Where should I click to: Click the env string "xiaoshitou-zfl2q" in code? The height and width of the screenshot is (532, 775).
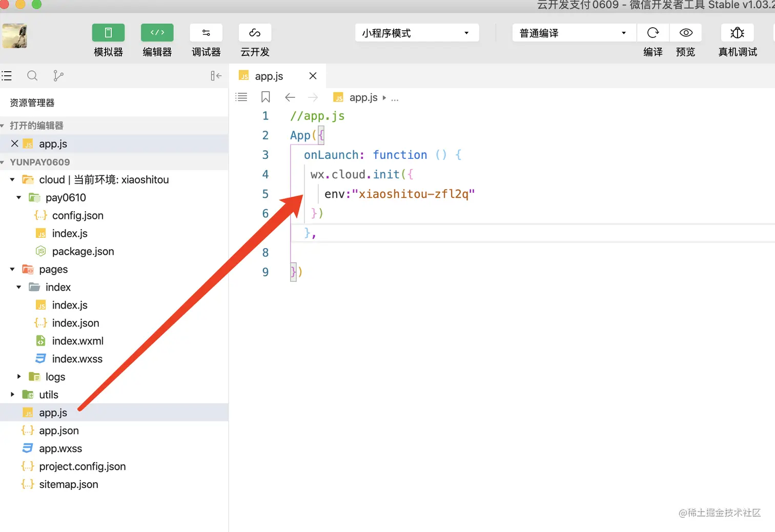coord(414,194)
